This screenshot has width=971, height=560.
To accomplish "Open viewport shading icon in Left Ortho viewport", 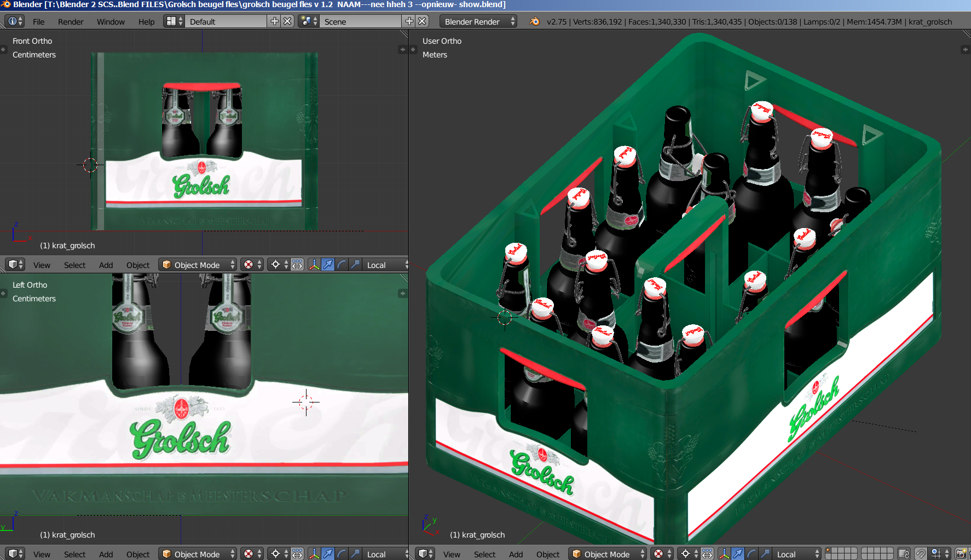I will tap(252, 554).
